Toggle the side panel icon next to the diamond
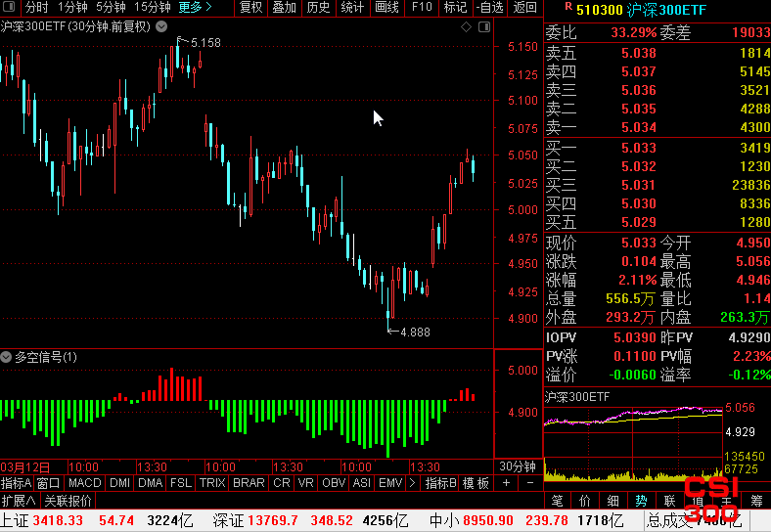Viewport: 771px width, 532px height. (484, 27)
